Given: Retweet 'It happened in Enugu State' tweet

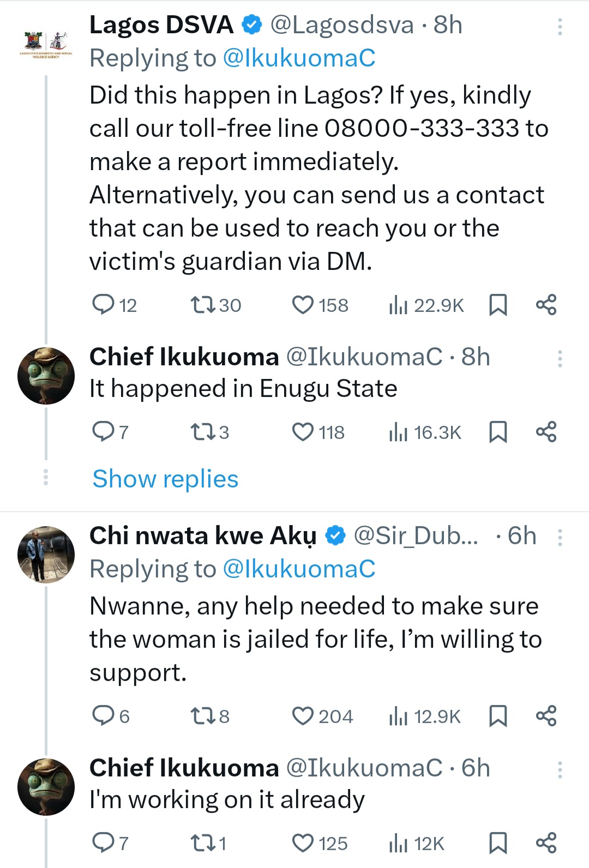Looking at the screenshot, I should 204,432.
